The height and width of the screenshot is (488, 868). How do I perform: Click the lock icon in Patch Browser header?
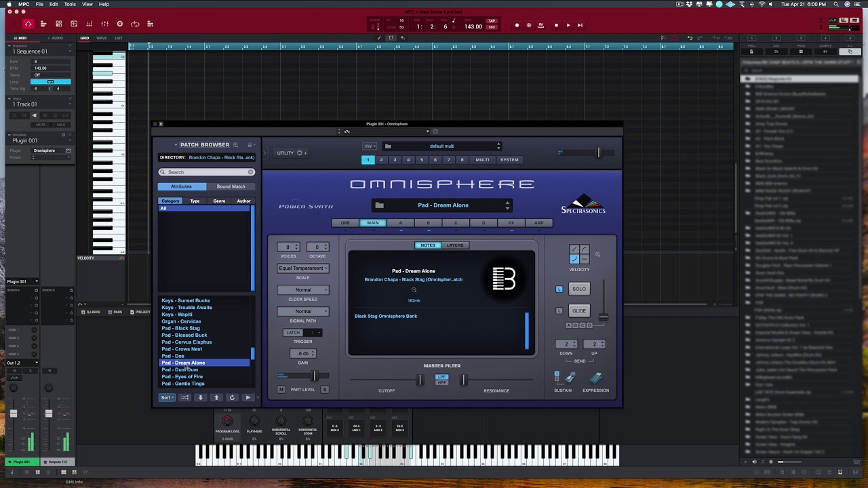(x=250, y=144)
